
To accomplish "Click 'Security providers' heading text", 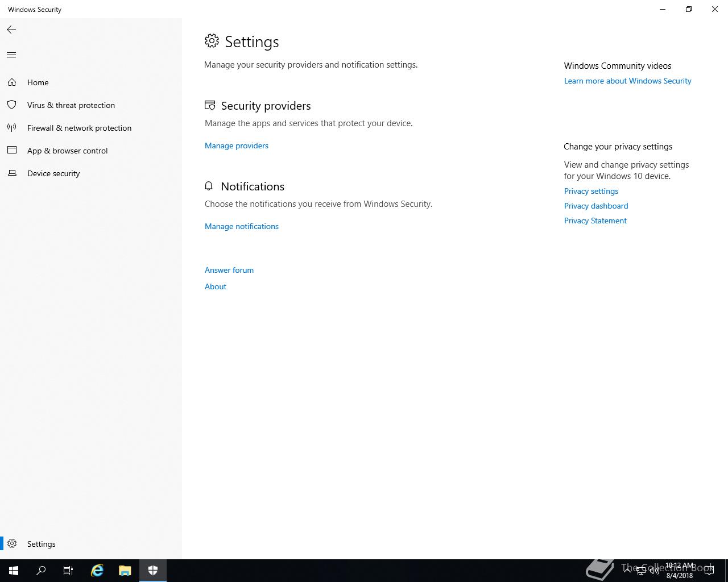I will pyautogui.click(x=266, y=106).
